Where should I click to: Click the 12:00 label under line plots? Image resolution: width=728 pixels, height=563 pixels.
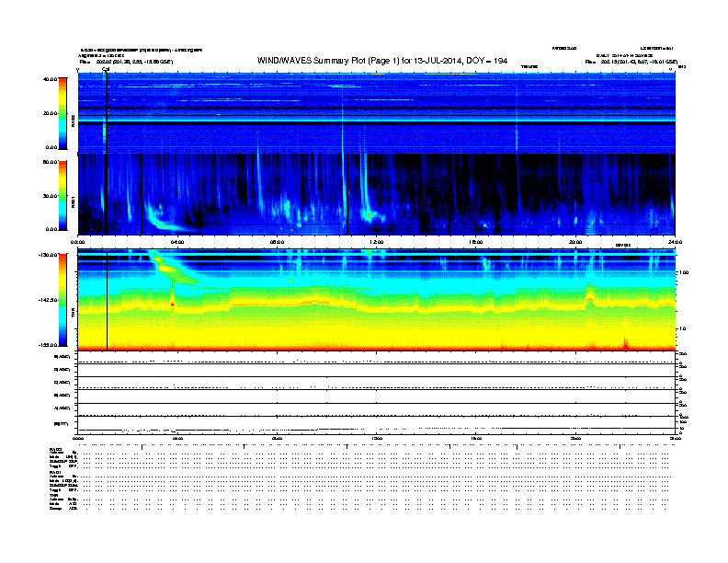click(x=377, y=438)
